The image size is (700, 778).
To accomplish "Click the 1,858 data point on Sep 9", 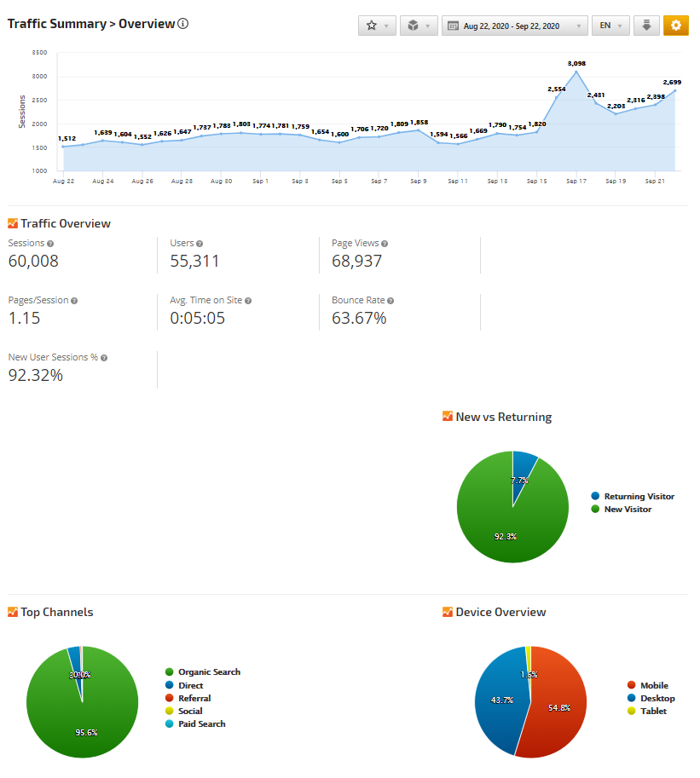I will (419, 130).
